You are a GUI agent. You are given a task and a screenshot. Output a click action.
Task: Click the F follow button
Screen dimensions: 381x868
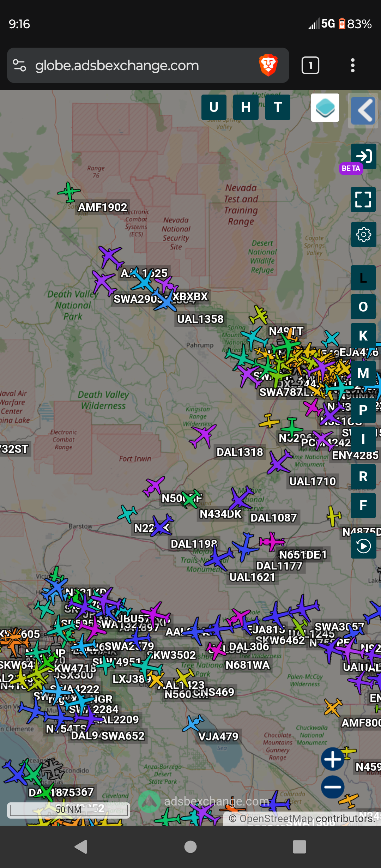click(363, 506)
